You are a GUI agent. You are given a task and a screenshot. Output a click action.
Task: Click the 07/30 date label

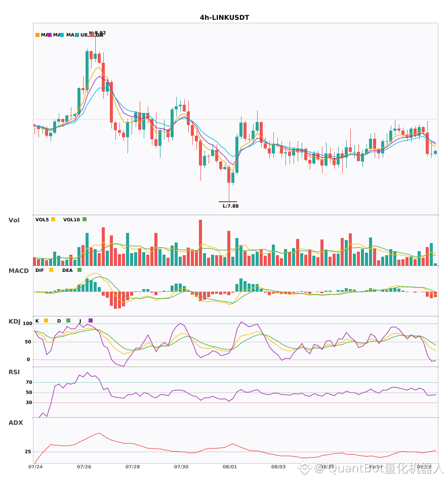coord(181,467)
